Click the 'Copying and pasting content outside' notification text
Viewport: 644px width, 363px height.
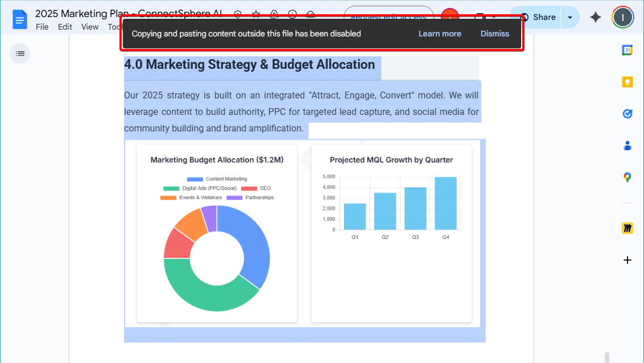point(246,34)
